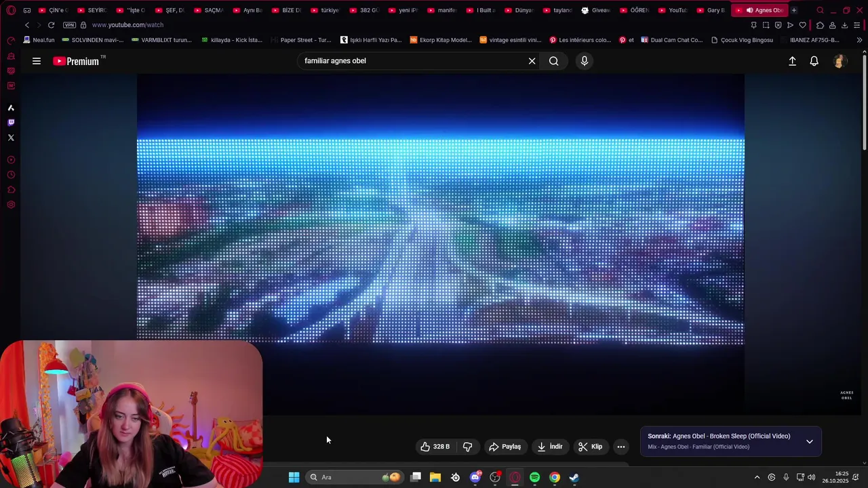Switch to the 'SEYİRC' tab
The height and width of the screenshot is (488, 868).
pos(92,10)
